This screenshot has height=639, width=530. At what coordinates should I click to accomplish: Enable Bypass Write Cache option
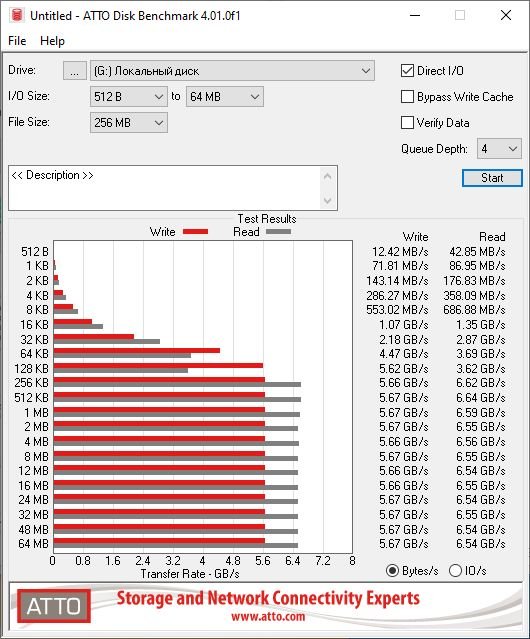[x=407, y=97]
